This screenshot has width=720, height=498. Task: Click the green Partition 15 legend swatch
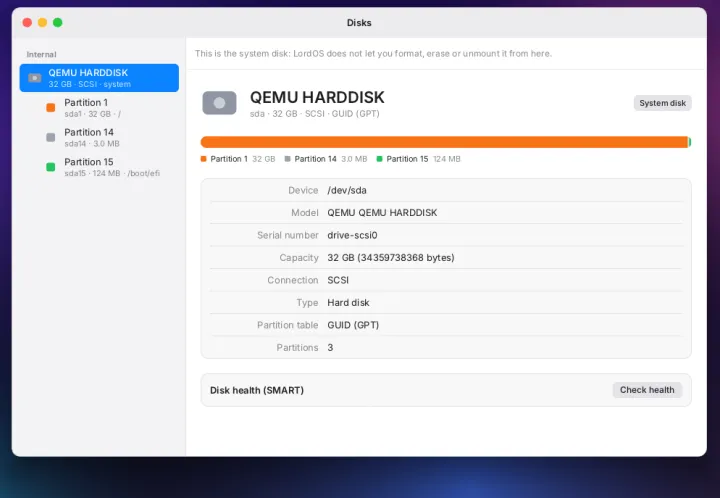click(x=379, y=159)
